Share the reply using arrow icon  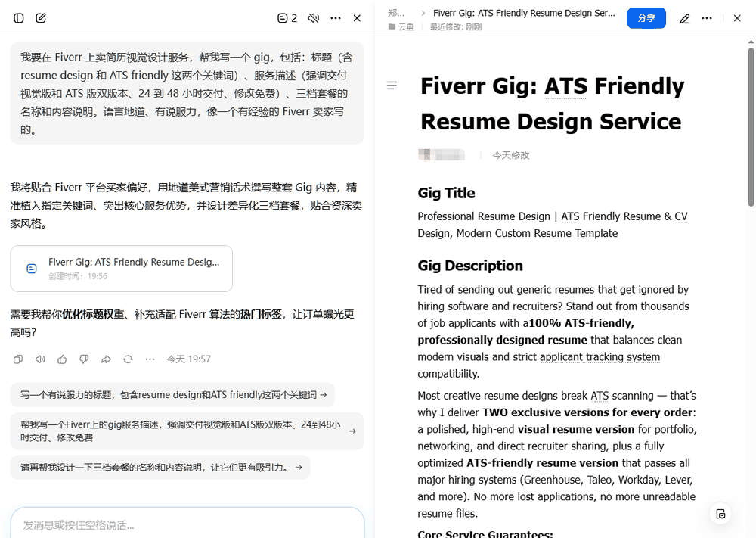(x=106, y=359)
